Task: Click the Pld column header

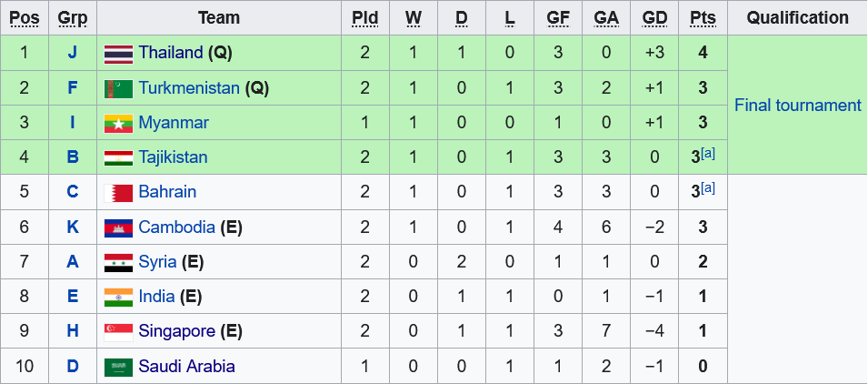Action: 365,17
